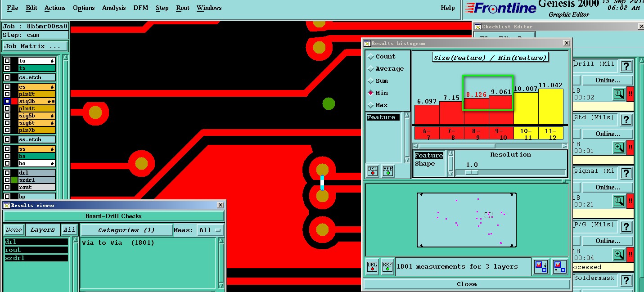This screenshot has height=292, width=644.
Task: Select Shape in the histogram attribute list
Action: pyautogui.click(x=425, y=163)
